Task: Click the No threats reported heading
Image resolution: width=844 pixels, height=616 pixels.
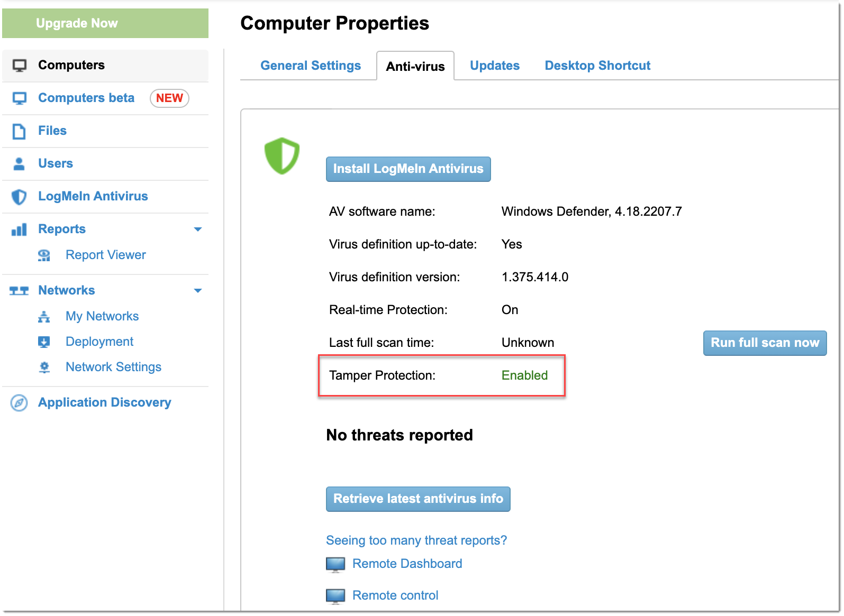Action: click(400, 435)
